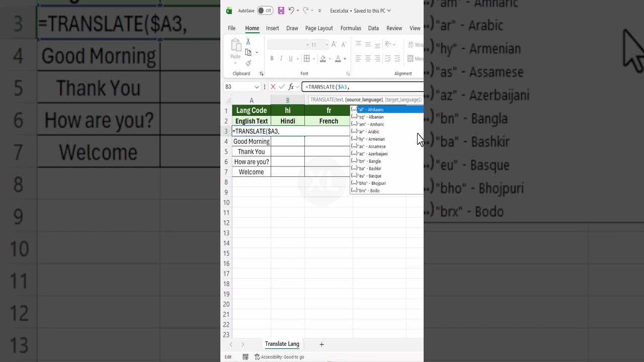Toggle Italic formatting

coord(281,59)
